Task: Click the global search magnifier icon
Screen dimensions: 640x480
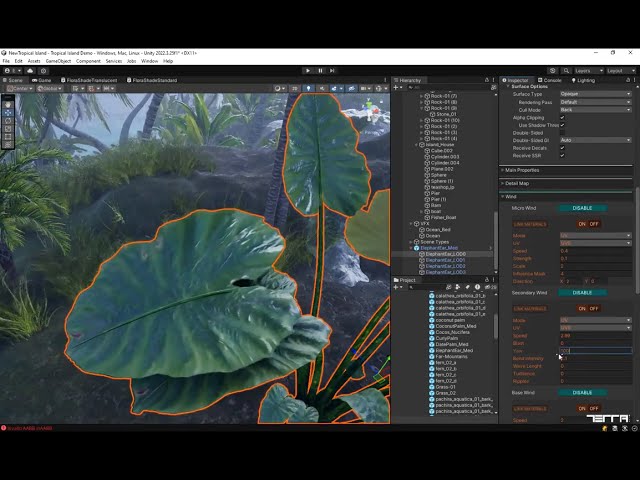Action: 566,71
